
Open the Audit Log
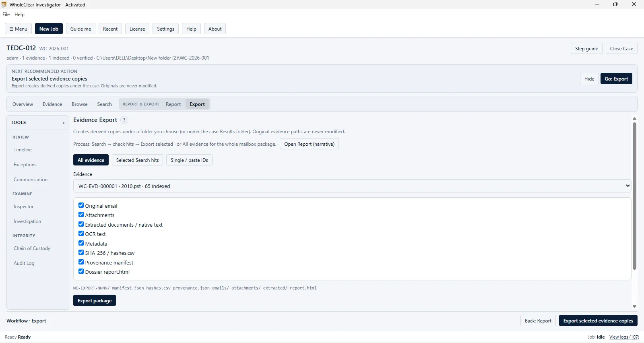pyautogui.click(x=24, y=263)
